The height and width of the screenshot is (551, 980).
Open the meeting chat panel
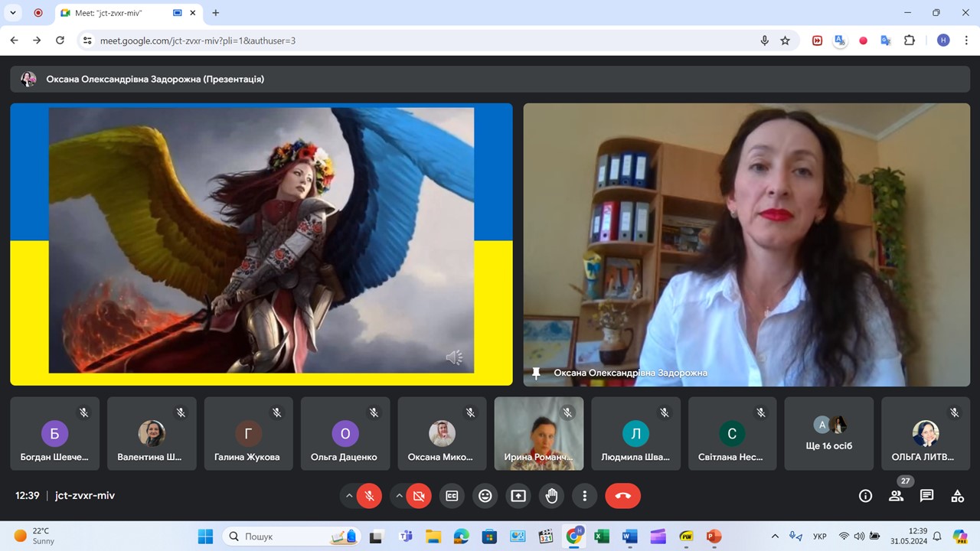coord(926,496)
